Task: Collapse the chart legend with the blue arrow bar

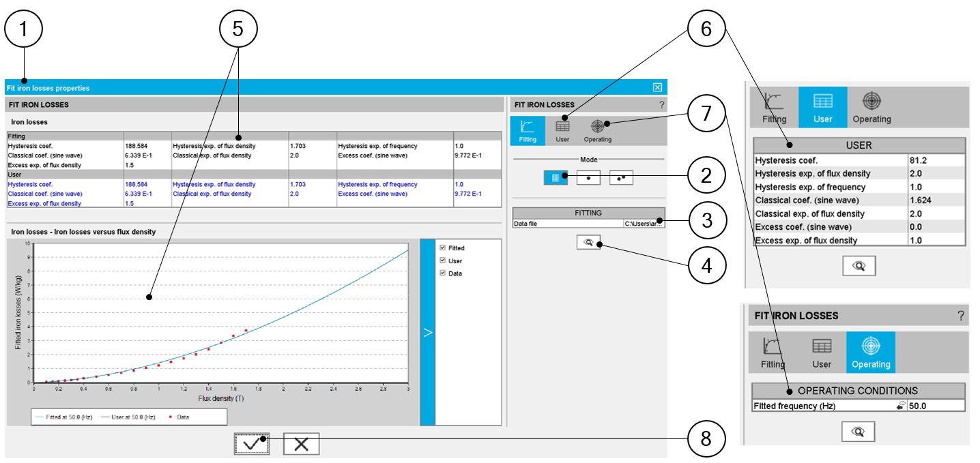Action: (427, 332)
